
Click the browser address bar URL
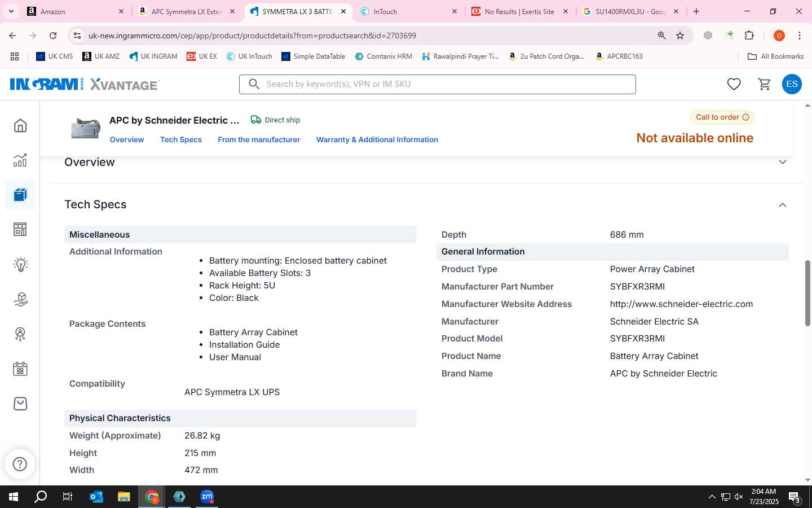(x=252, y=36)
